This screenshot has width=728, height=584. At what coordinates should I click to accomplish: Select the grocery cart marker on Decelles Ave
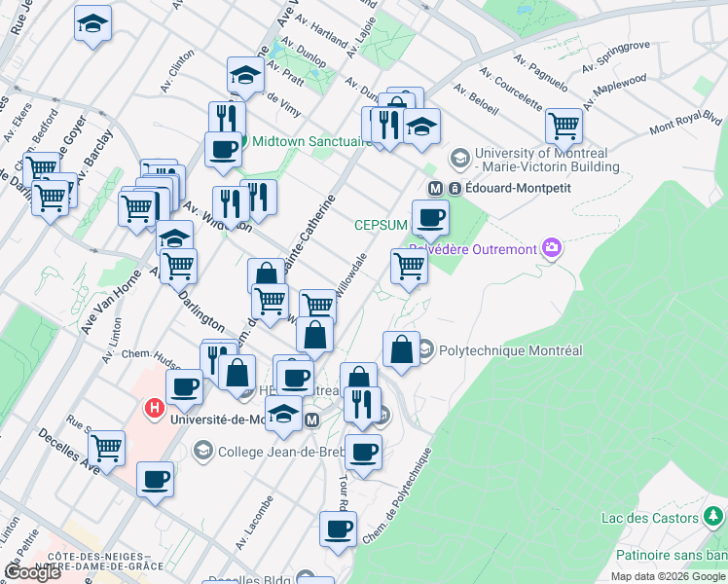(x=106, y=450)
